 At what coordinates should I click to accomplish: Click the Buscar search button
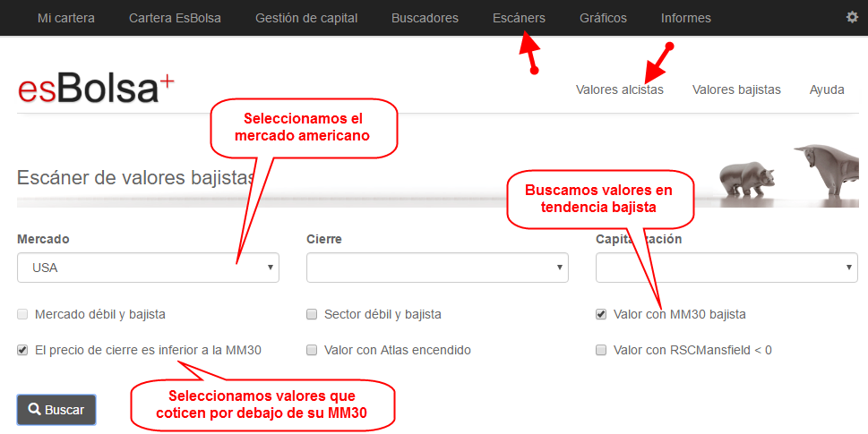56,410
